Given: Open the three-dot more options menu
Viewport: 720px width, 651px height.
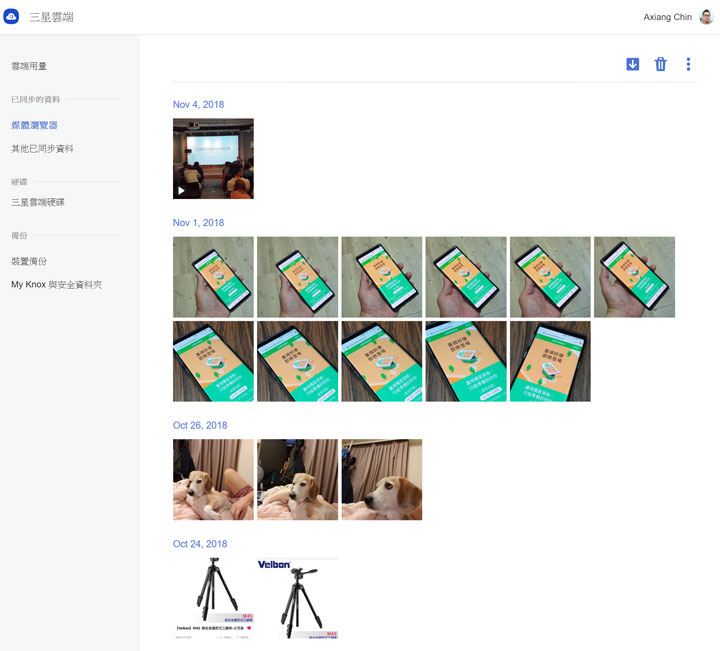Looking at the screenshot, I should 688,64.
